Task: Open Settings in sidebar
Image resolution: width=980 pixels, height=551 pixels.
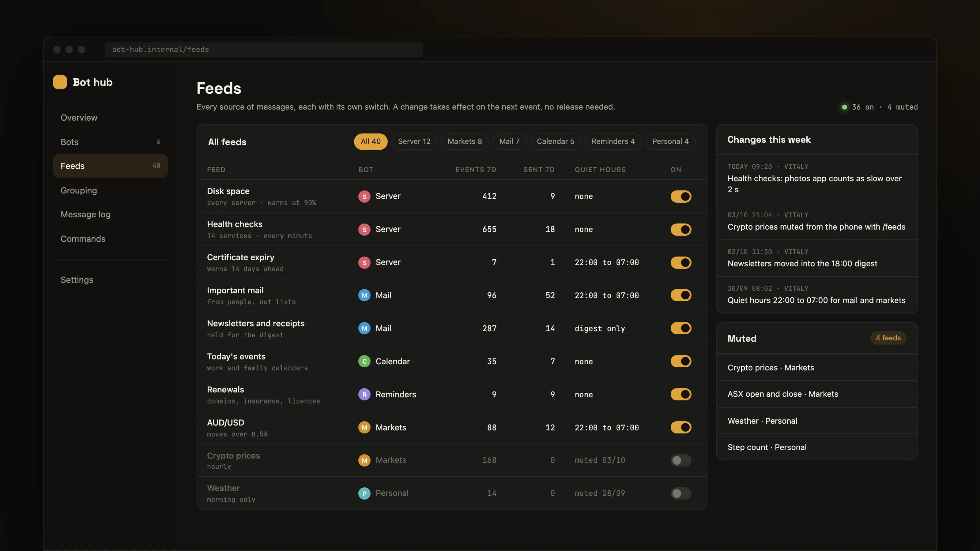Action: [110, 280]
